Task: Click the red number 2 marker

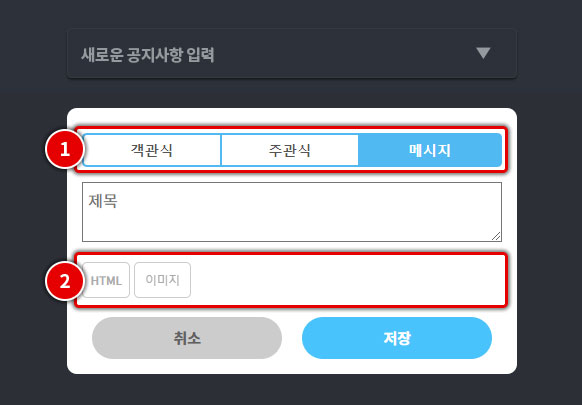Action: (x=65, y=281)
